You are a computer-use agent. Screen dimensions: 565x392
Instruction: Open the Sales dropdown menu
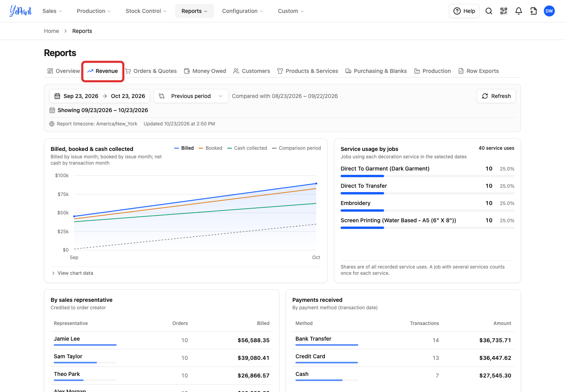pos(52,11)
